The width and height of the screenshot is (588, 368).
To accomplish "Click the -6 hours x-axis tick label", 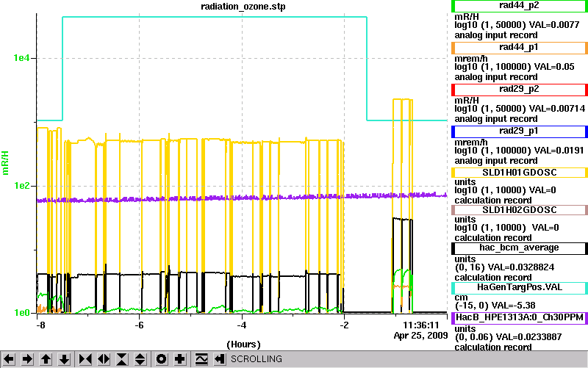I will click(139, 325).
